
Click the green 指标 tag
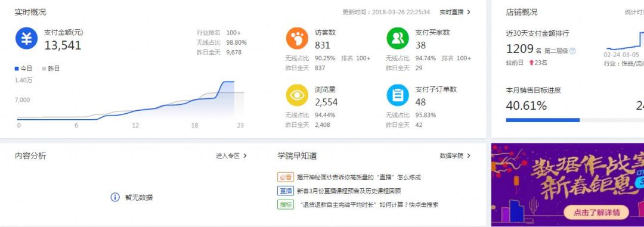[286, 204]
